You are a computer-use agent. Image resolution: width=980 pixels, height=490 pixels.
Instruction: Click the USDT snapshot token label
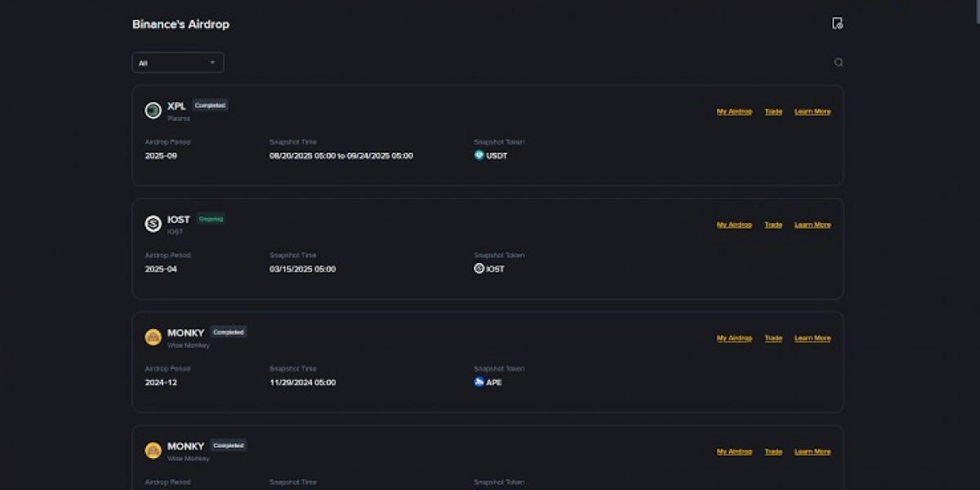click(497, 155)
